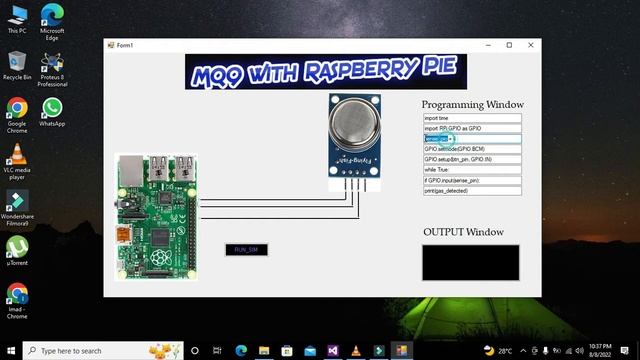The image size is (640, 360).
Task: Click the Form1 window title icon
Action: click(x=111, y=45)
